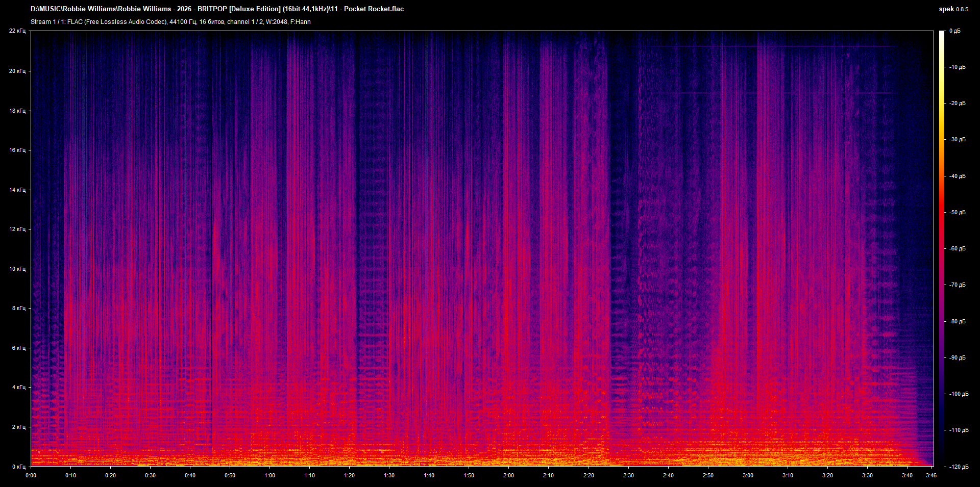The image size is (980, 487).
Task: Click the -50 дБ level scale label
Action: tap(957, 213)
